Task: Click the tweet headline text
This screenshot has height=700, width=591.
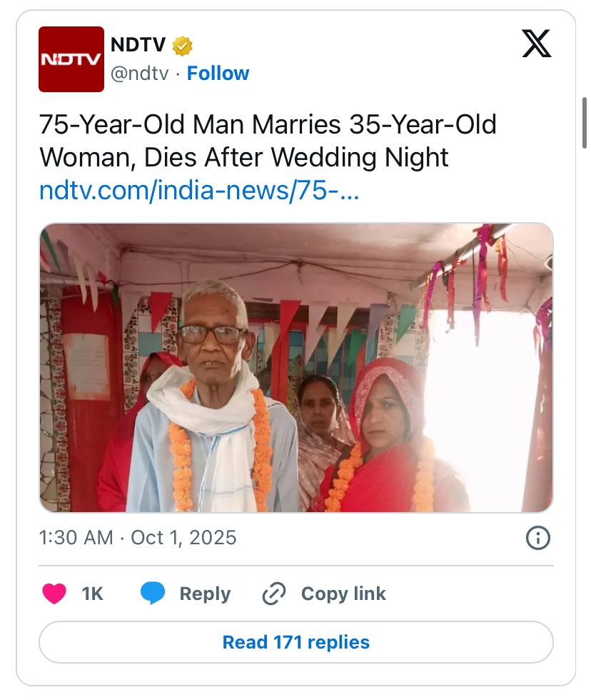Action: coord(268,141)
